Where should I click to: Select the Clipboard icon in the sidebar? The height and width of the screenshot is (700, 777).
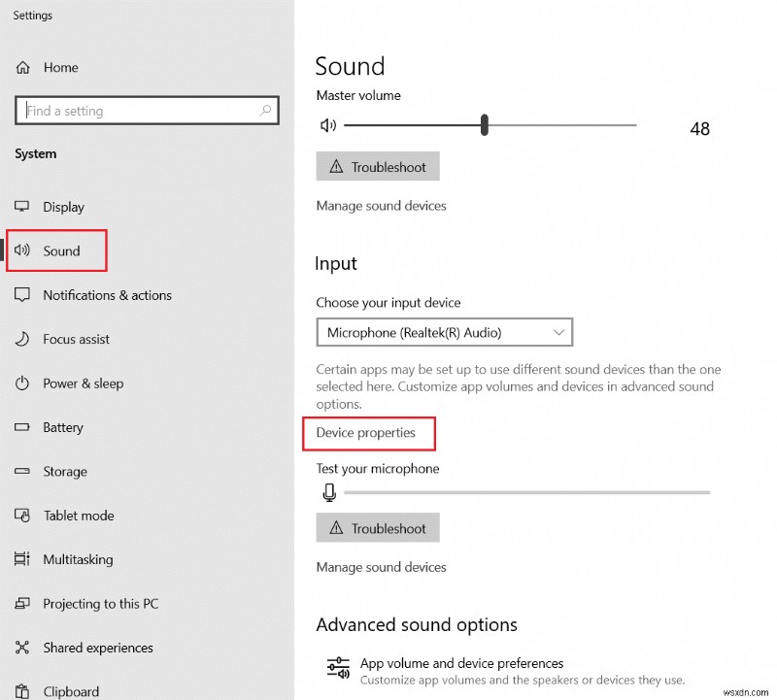(21, 690)
